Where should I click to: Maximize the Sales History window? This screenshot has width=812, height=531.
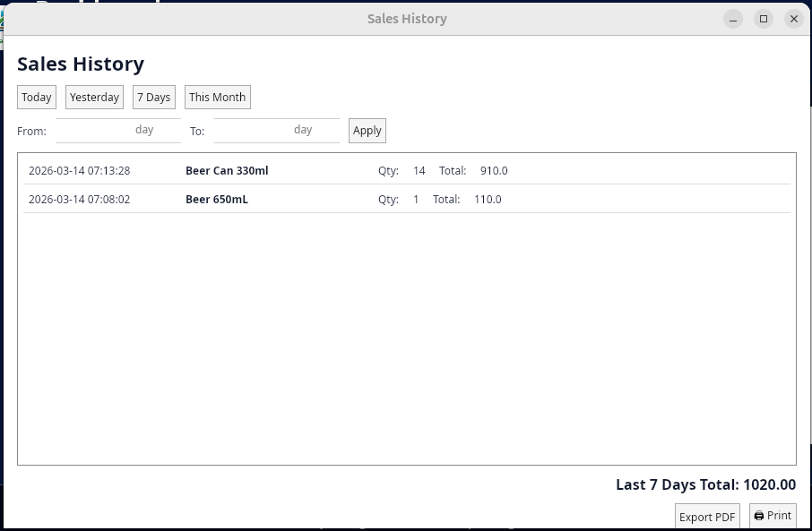764,19
